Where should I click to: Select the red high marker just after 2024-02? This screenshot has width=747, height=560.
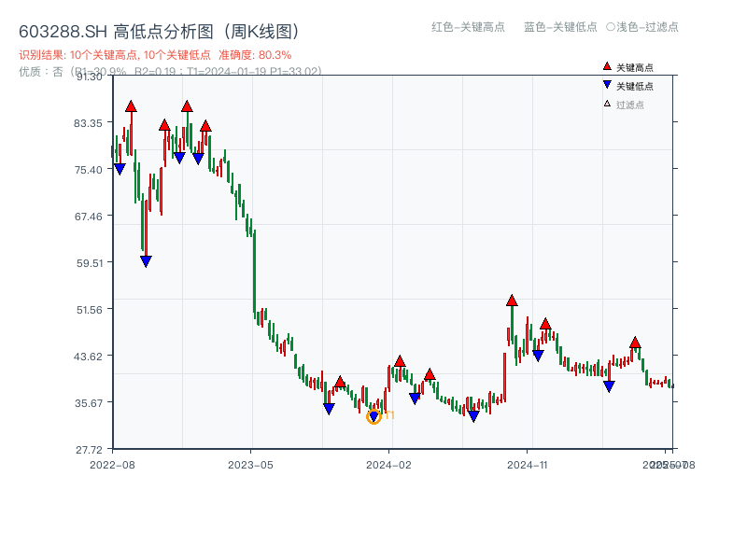[400, 361]
